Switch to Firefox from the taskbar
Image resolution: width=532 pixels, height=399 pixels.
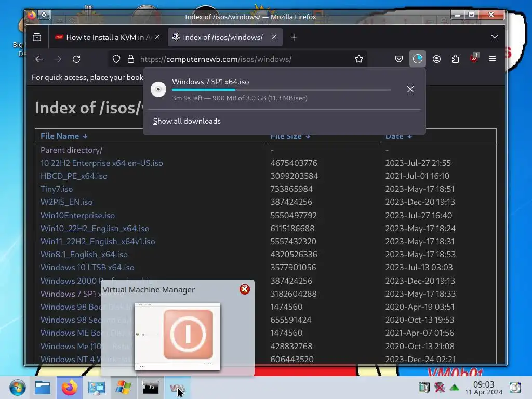pos(70,388)
